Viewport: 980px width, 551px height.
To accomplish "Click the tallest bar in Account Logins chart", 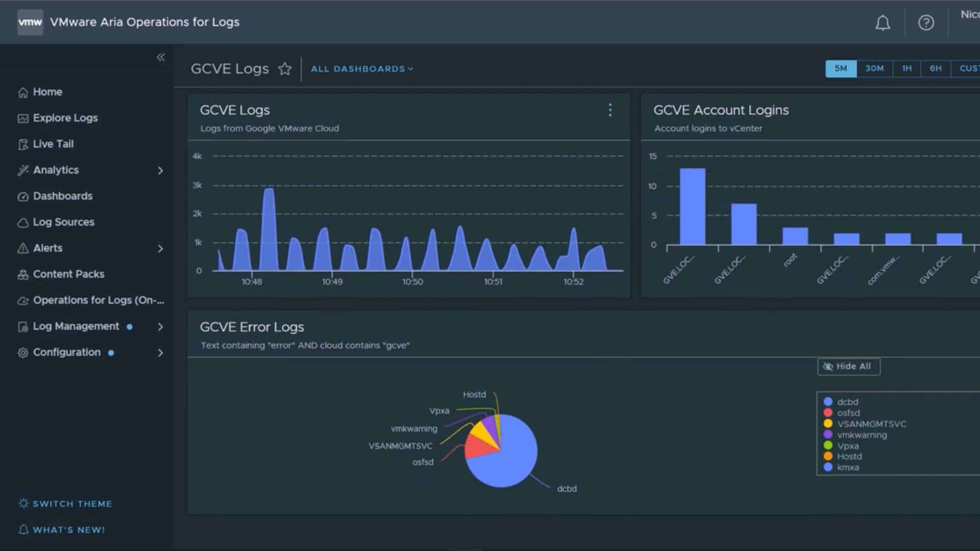I will click(692, 207).
